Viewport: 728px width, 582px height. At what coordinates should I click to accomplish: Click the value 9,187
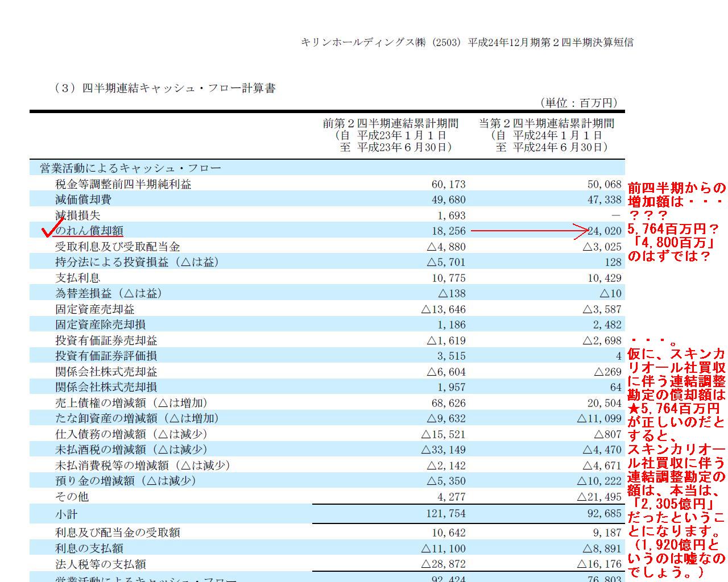607,533
